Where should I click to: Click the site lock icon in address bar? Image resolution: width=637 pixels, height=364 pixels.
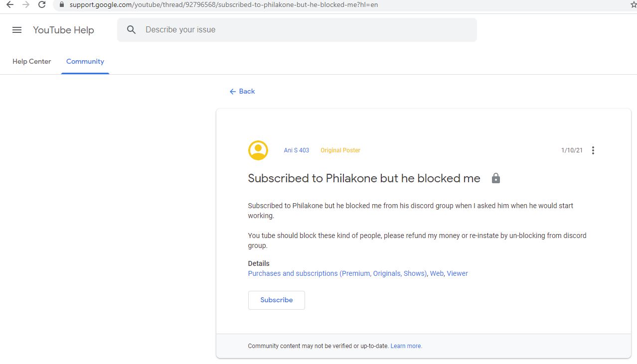pyautogui.click(x=62, y=4)
